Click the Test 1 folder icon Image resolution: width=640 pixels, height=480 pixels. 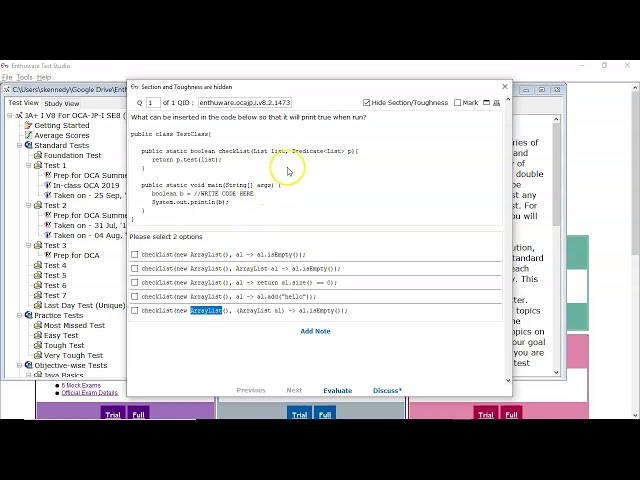[38, 165]
